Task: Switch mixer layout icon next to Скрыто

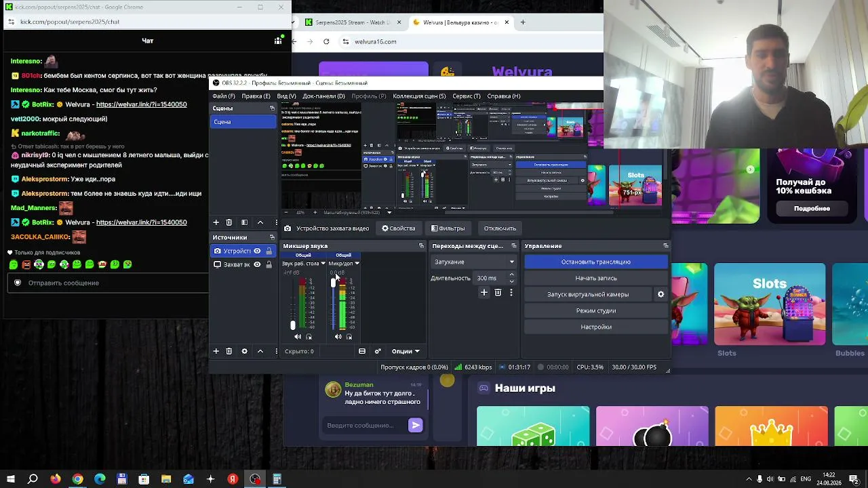Action: click(362, 351)
